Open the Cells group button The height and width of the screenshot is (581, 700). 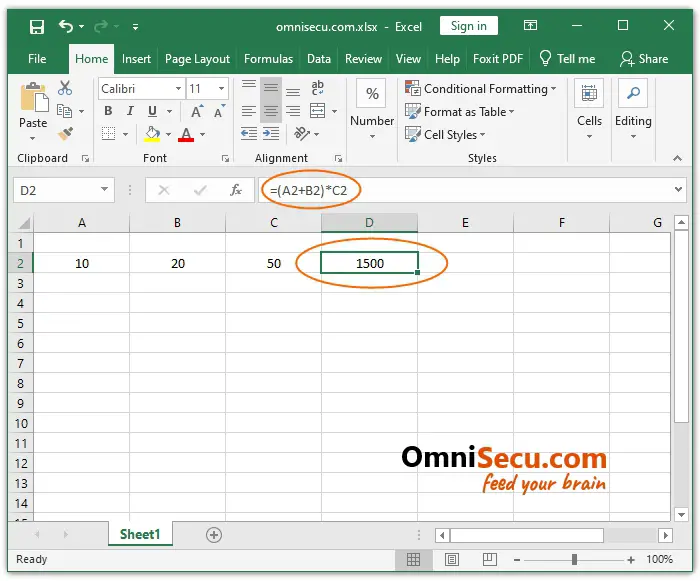pyautogui.click(x=589, y=109)
